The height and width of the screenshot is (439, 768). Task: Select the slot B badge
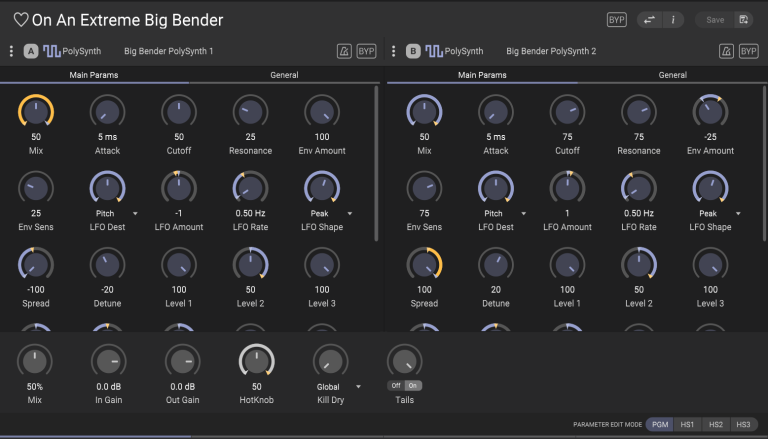click(413, 51)
